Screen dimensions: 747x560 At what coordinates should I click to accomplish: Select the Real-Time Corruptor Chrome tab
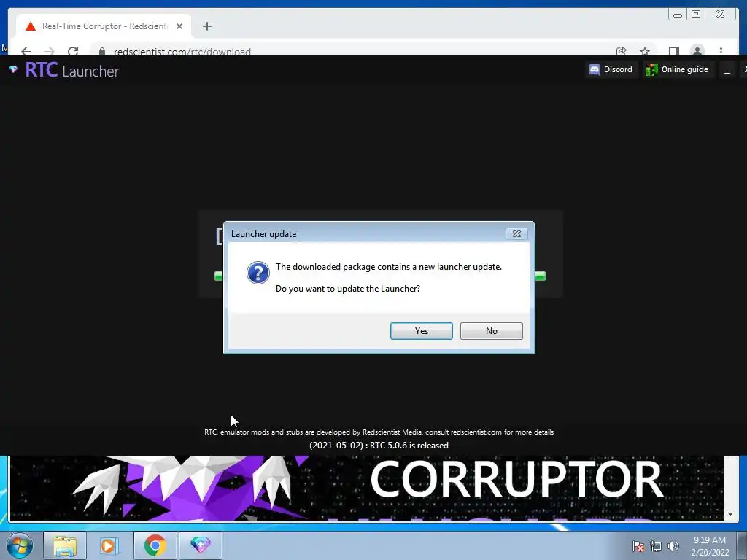(x=104, y=26)
